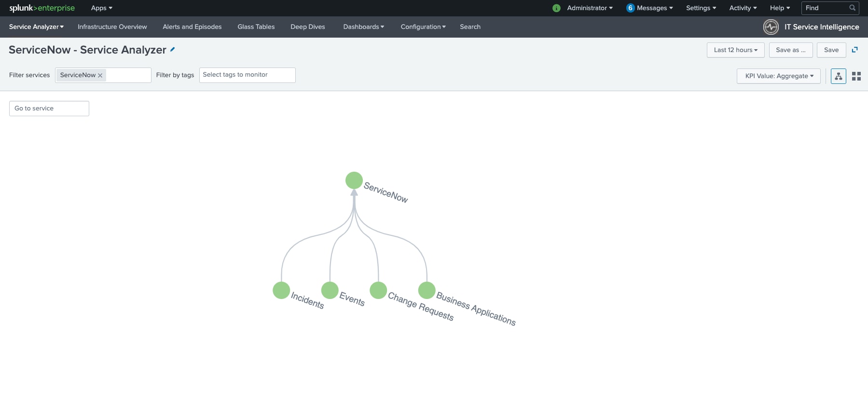This screenshot has width=868, height=394.
Task: Go to Infrastructure Overview
Action: click(x=112, y=27)
